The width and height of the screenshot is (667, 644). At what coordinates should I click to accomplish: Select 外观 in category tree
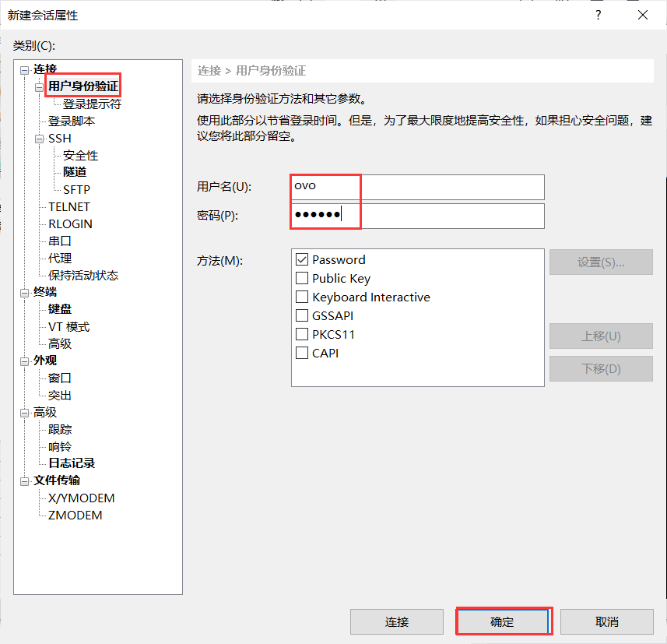coord(45,361)
